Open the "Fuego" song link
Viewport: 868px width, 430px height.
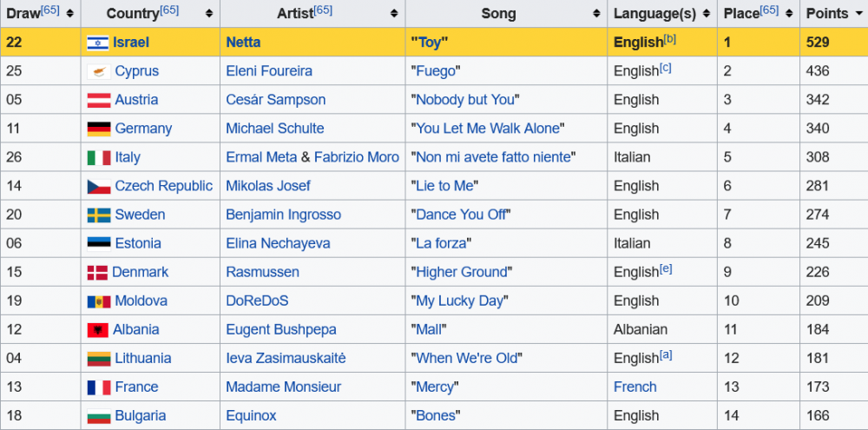[x=434, y=71]
